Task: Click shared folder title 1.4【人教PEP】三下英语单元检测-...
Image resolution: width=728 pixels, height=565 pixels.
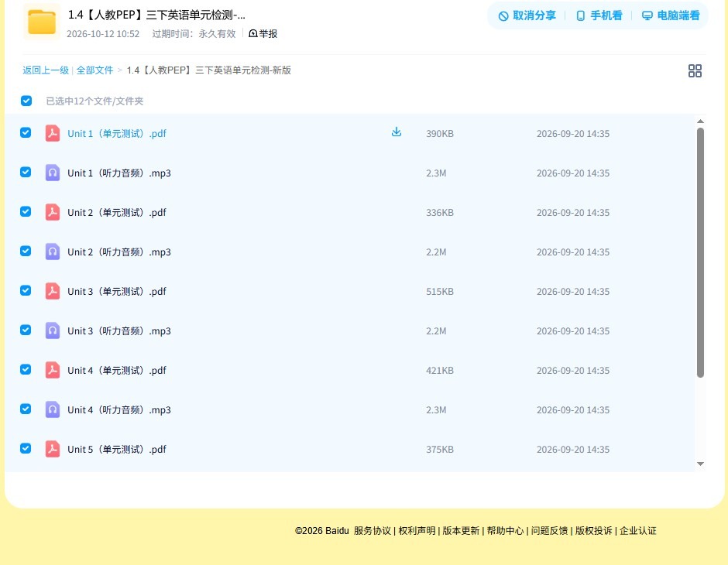Action: coord(156,15)
